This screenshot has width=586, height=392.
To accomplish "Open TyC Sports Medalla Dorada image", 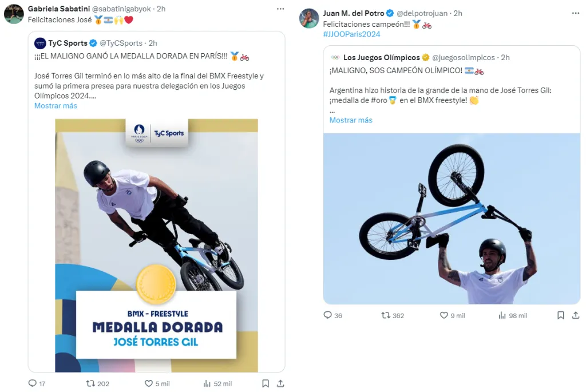I will 156,246.
